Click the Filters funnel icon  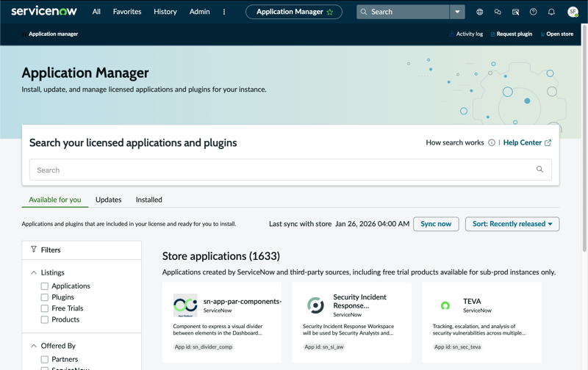pyautogui.click(x=34, y=250)
